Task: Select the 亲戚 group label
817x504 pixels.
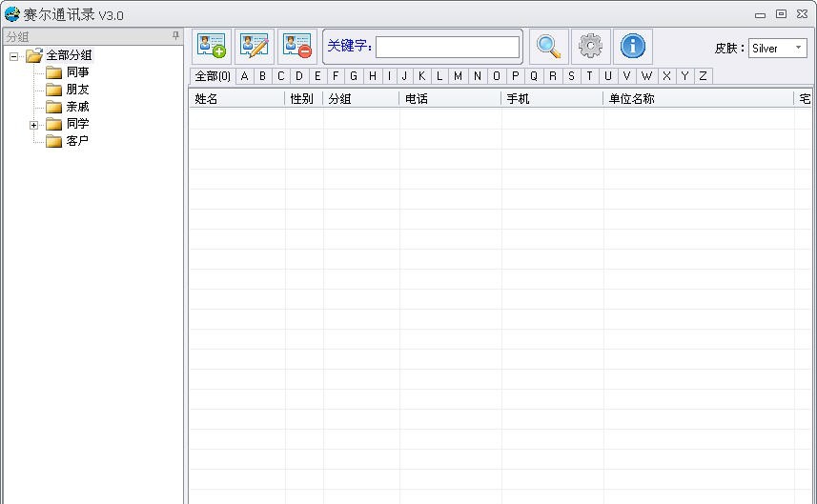Action: click(77, 107)
